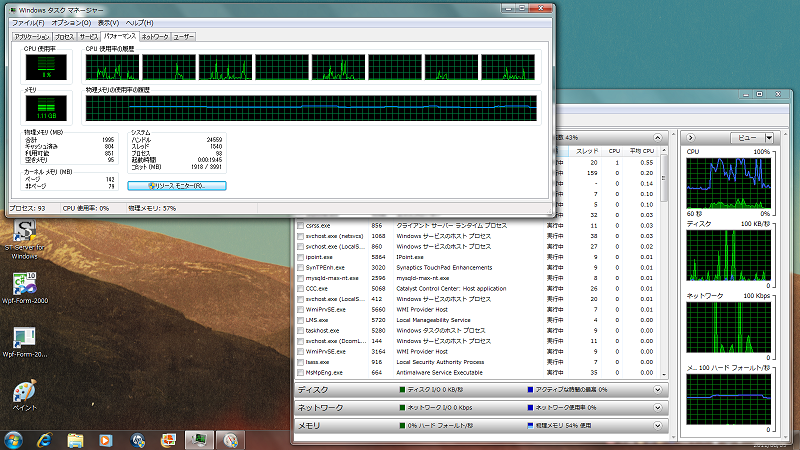This screenshot has width=800, height=450.
Task: Open the View (表示) menu
Action: pyautogui.click(x=108, y=23)
